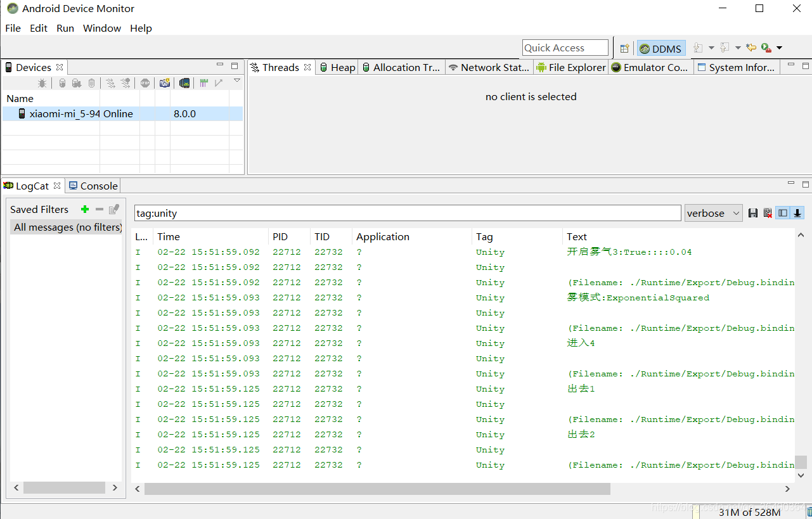Switch to the File Explorer tab
This screenshot has width=812, height=519.
point(571,67)
